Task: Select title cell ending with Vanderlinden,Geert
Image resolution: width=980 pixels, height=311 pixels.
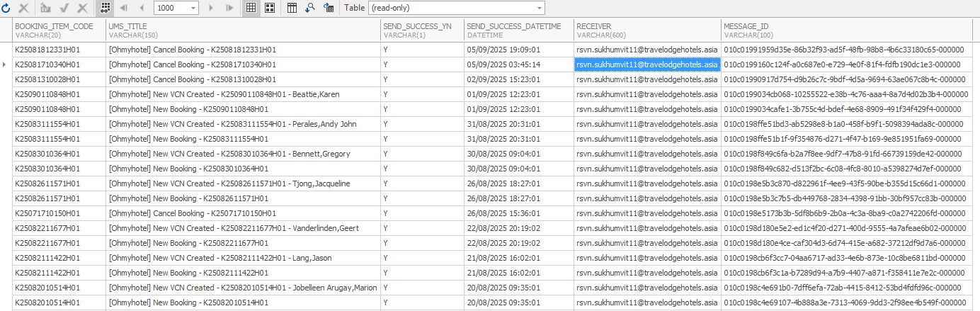Action: (244, 228)
